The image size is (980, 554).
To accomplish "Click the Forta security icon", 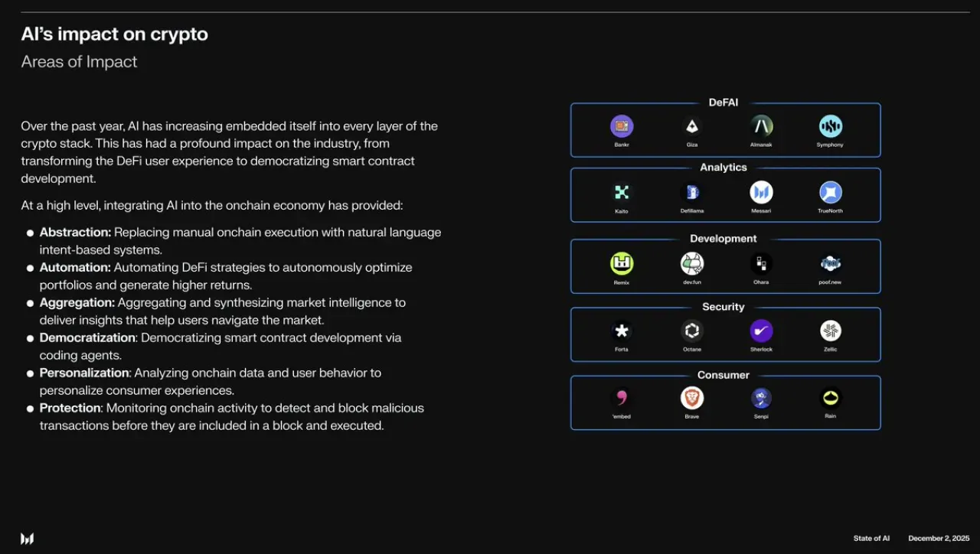I will [622, 331].
